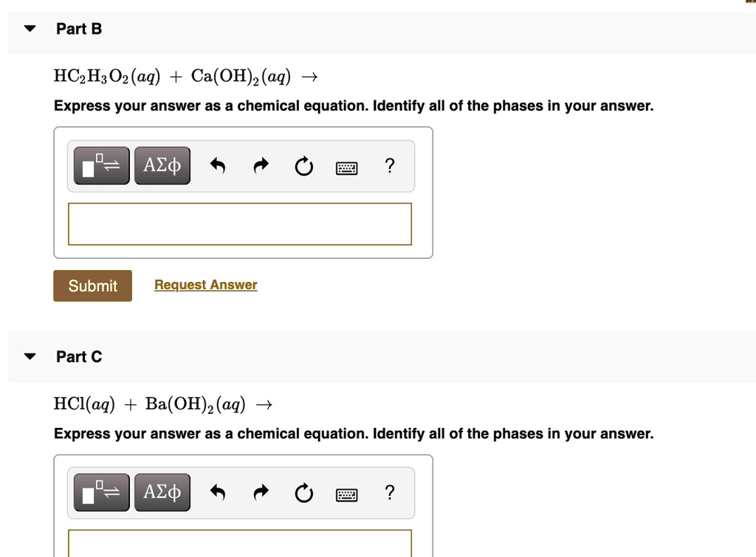The image size is (756, 557).
Task: Submit the Part B answer
Action: 92,286
